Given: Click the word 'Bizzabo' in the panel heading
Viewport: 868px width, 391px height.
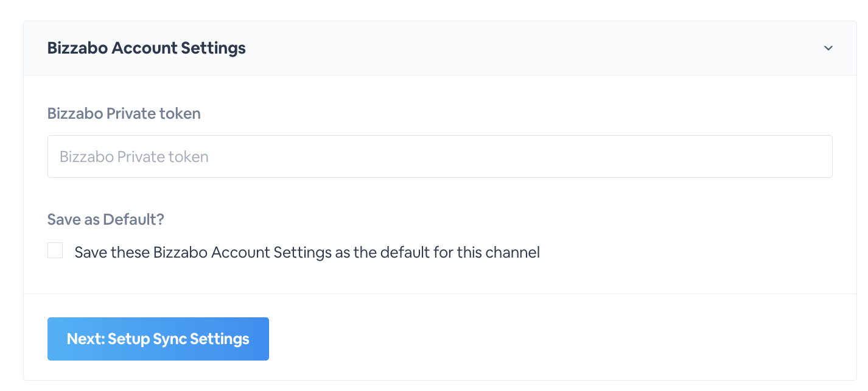Looking at the screenshot, I should pos(77,48).
